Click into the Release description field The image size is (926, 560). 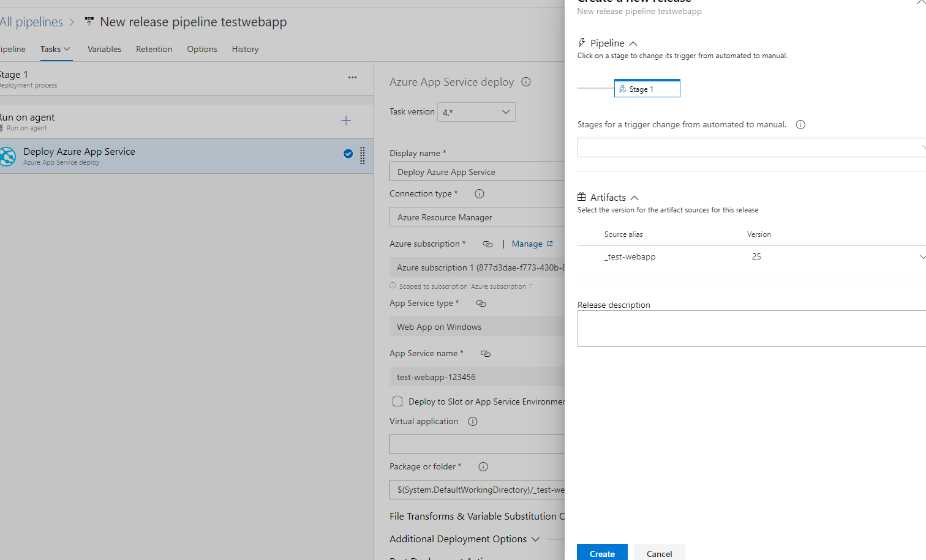(751, 329)
